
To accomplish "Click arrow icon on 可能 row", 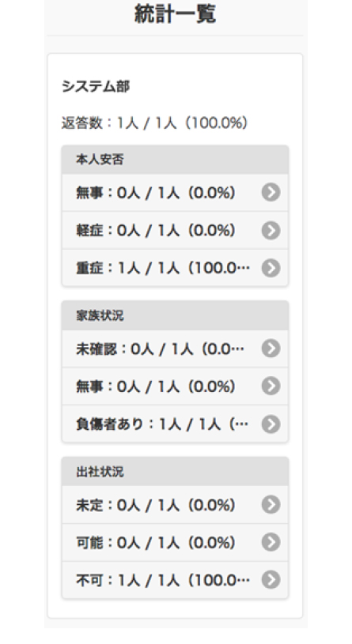I will pos(271,542).
